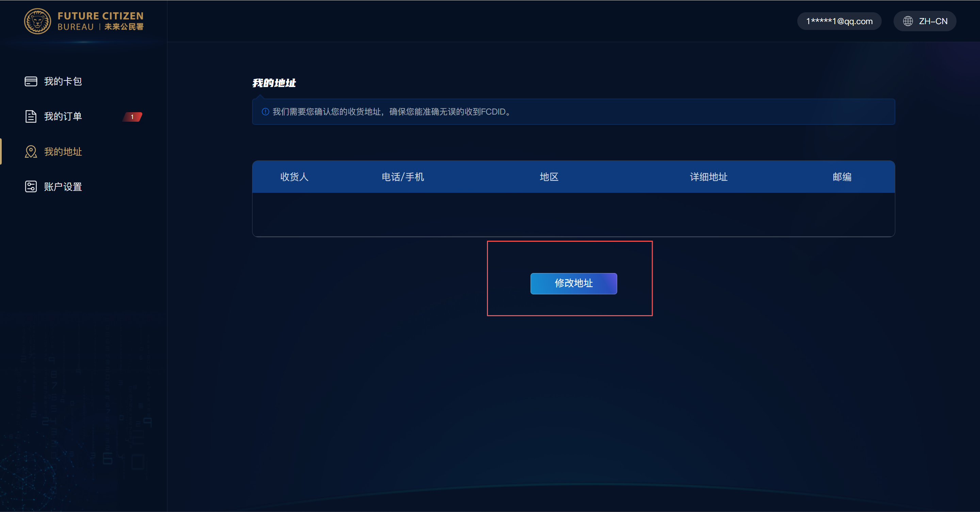Click the document icon next to 我的订单
The image size is (980, 512).
[x=31, y=116]
